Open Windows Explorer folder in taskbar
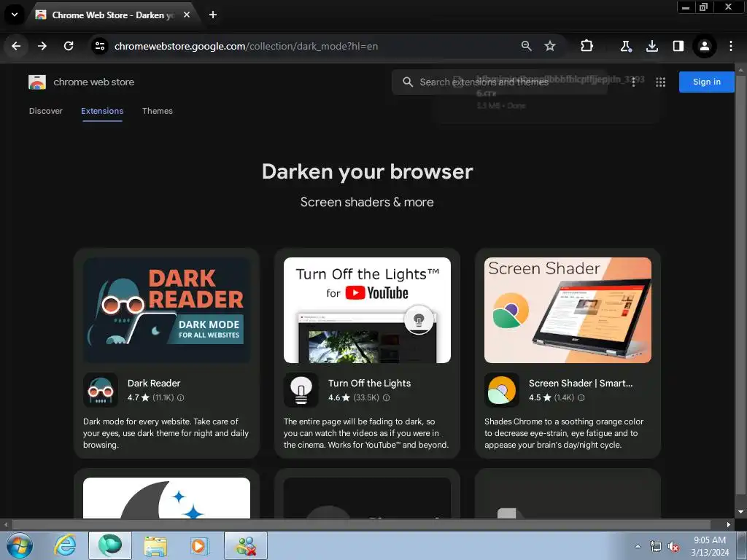The image size is (747, 560). click(155, 545)
